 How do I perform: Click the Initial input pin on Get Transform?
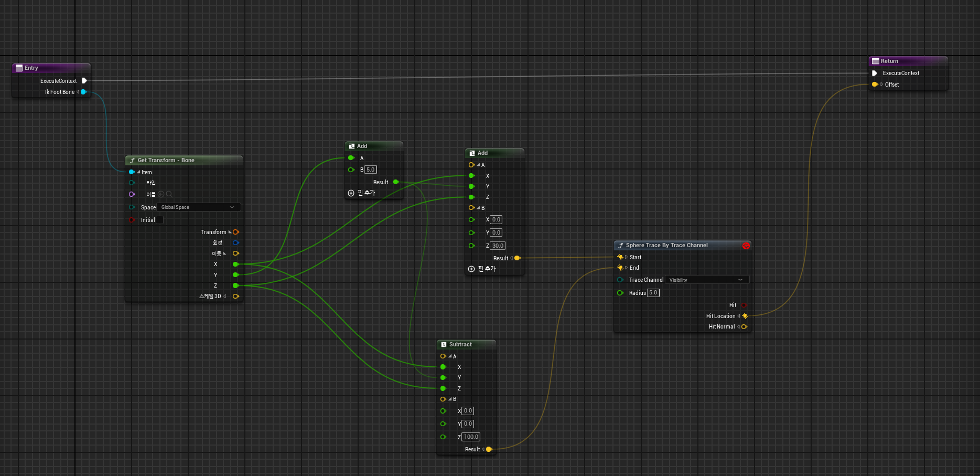132,220
